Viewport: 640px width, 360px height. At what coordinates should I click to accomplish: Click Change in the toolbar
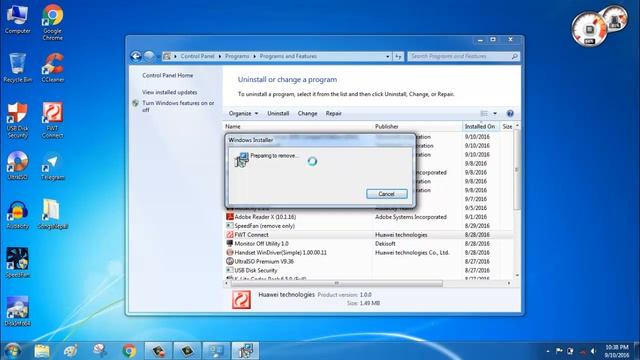pyautogui.click(x=307, y=113)
